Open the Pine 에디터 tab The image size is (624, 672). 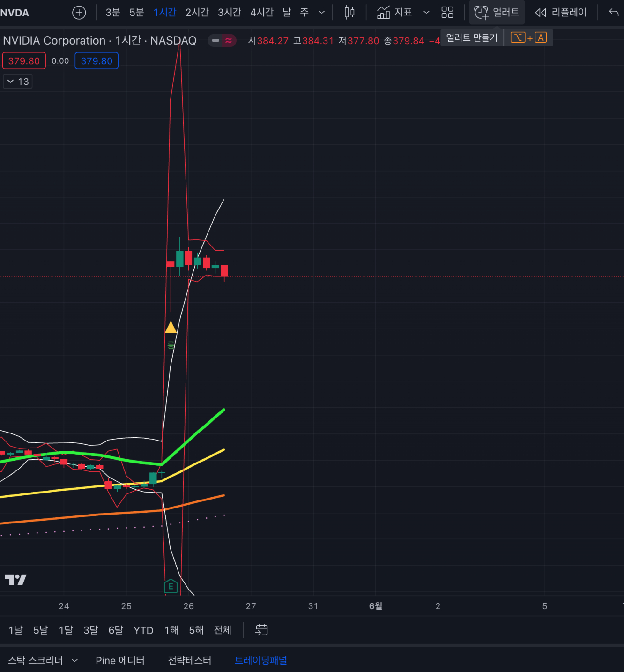[x=120, y=660]
